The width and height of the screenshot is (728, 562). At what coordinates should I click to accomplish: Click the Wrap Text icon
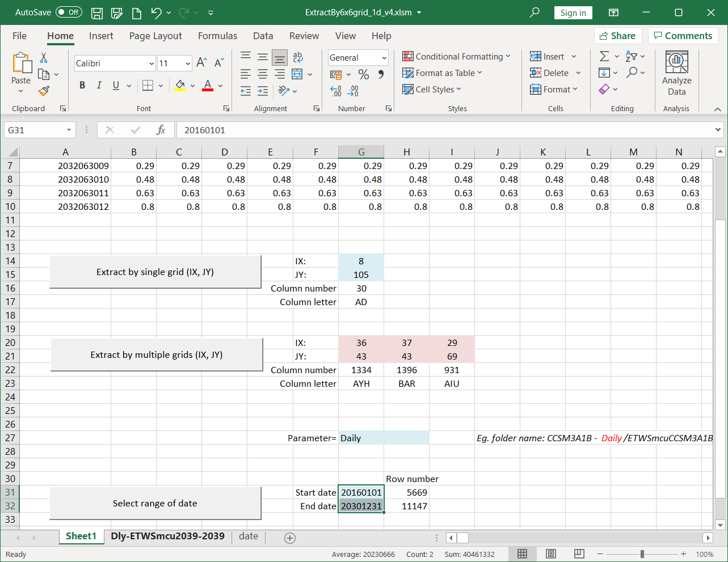click(x=298, y=57)
